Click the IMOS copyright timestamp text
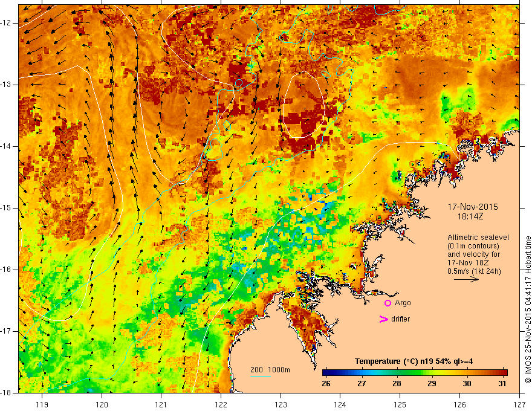532x411 pixels. [x=528, y=310]
